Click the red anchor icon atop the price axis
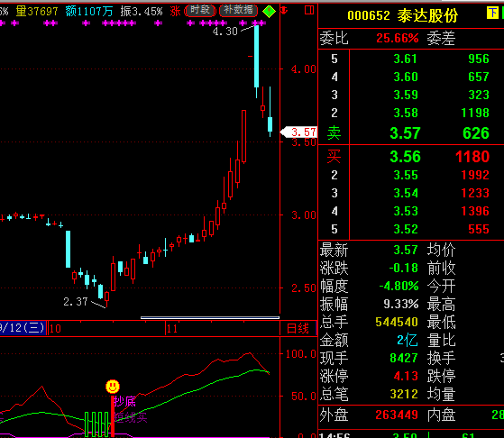This screenshot has width=504, height=438. coord(283,10)
